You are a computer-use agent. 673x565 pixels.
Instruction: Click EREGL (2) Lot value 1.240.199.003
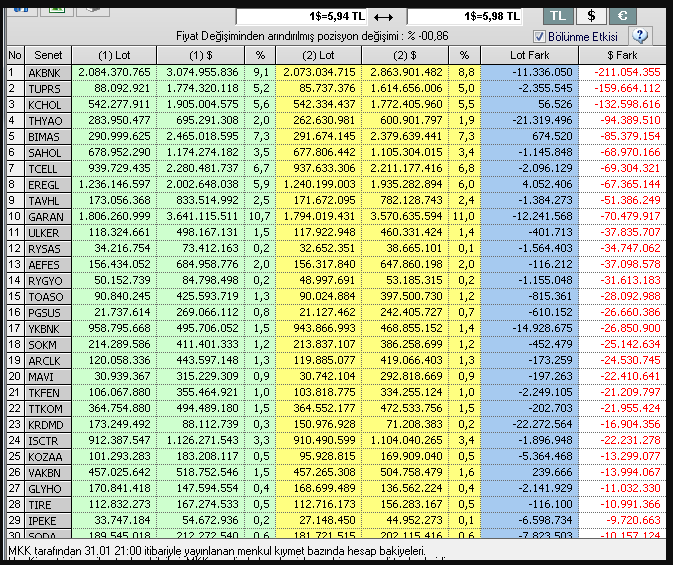click(319, 184)
